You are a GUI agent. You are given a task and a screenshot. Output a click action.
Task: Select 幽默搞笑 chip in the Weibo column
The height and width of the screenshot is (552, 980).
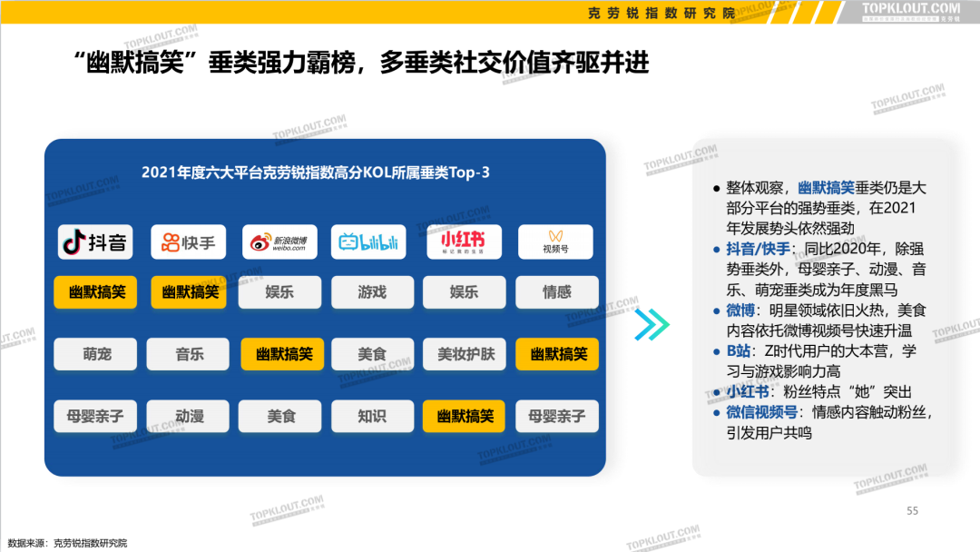(x=282, y=354)
